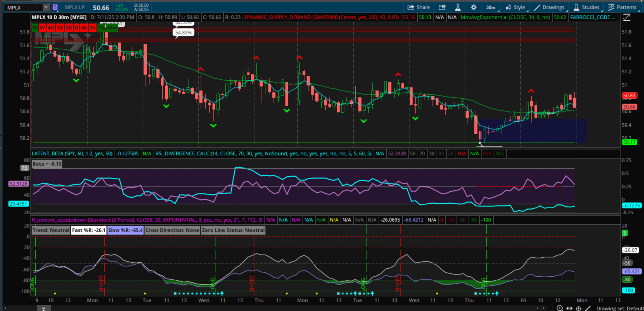Click the FABROCCI_CODE study label
Image resolution: width=644 pixels, height=311 pixels.
point(593,17)
